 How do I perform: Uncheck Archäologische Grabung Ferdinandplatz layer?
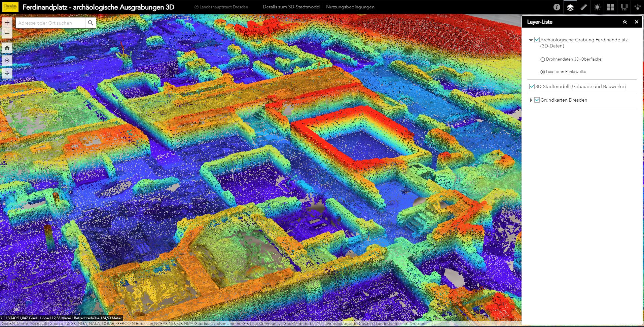click(x=537, y=40)
